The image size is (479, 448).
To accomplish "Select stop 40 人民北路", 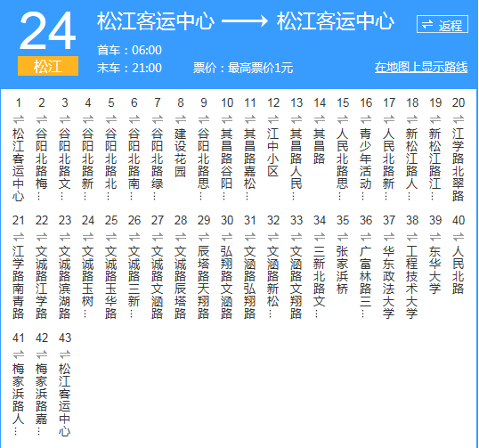I will pyautogui.click(x=459, y=270).
